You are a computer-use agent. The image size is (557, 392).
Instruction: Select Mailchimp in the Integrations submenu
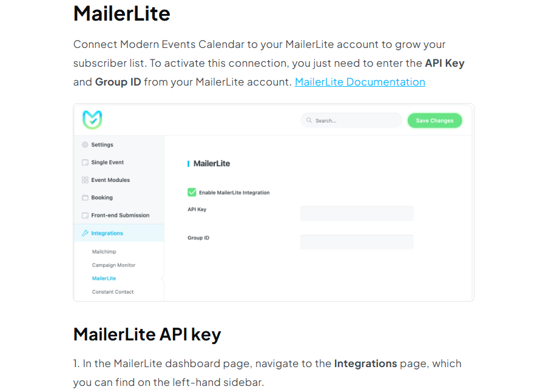tap(104, 252)
